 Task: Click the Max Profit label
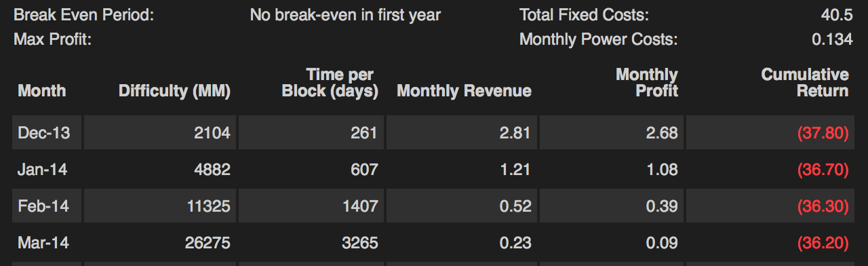[x=52, y=39]
